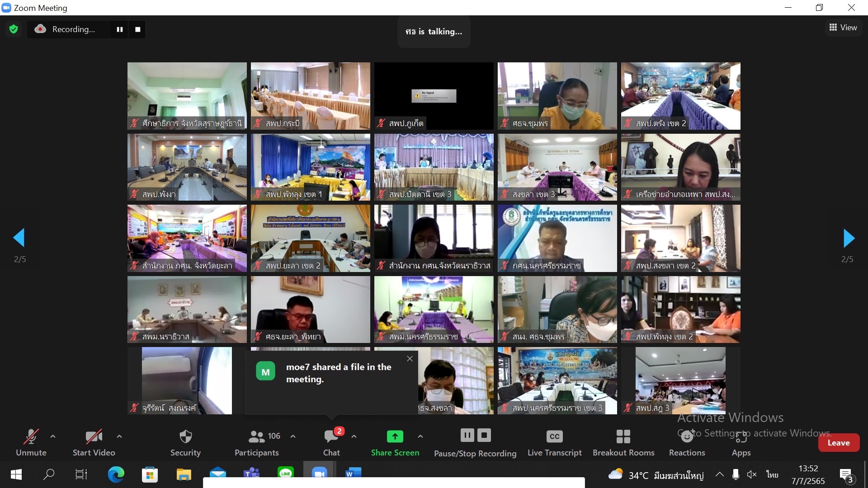Open Task View on taskbar
This screenshot has height=488, width=868.
coord(81,474)
